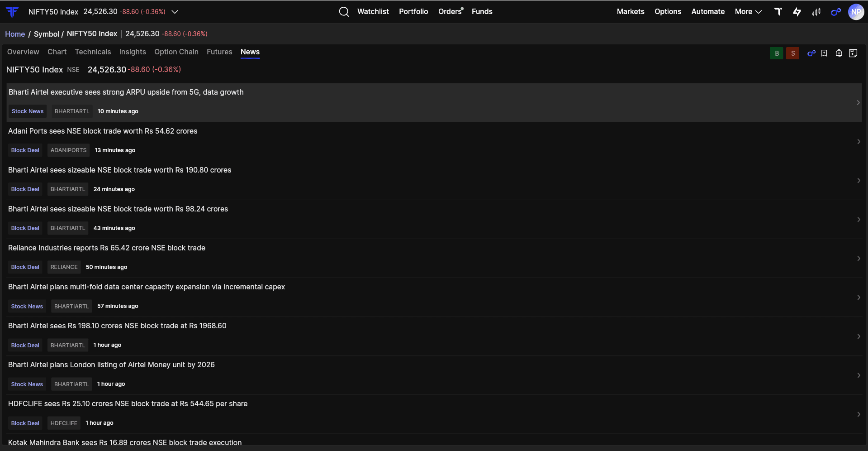Viewport: 868px width, 451px height.
Task: Expand the Rs 198.10 crores block trade arrow
Action: click(x=859, y=336)
